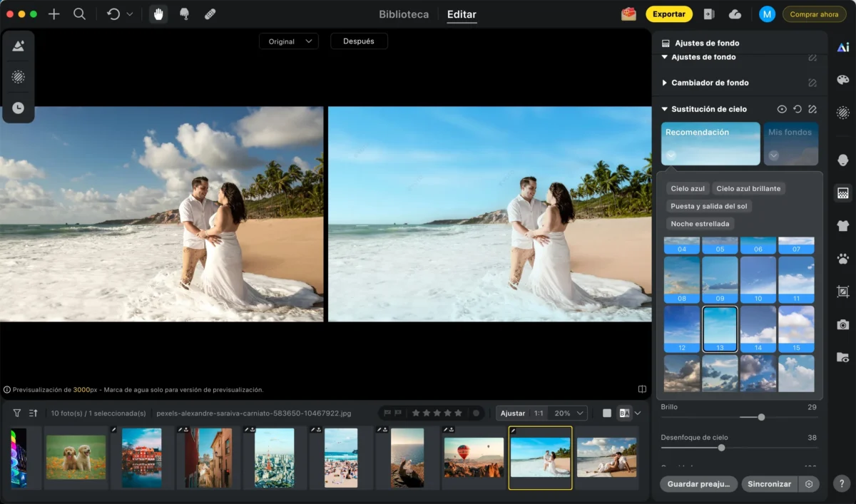Select the healing bandage tool
Viewport: 856px width, 504px height.
(x=210, y=14)
